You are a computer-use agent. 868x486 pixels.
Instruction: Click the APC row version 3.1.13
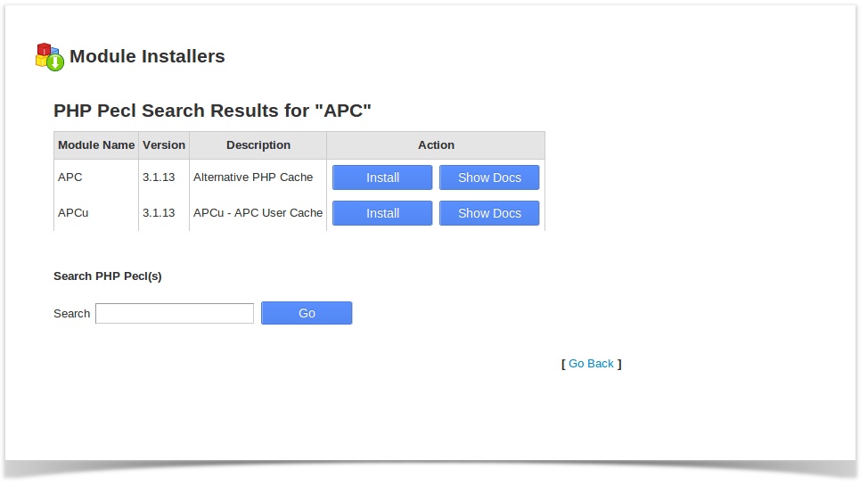[x=159, y=177]
